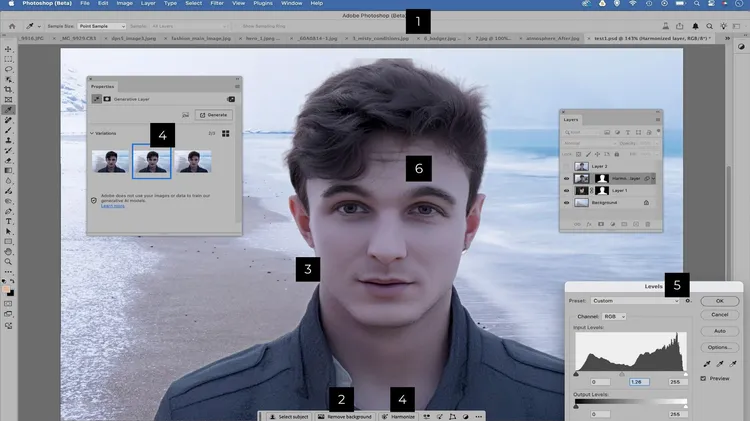Open the Channel RGB dropdown
The height and width of the screenshot is (421, 750).
click(614, 317)
